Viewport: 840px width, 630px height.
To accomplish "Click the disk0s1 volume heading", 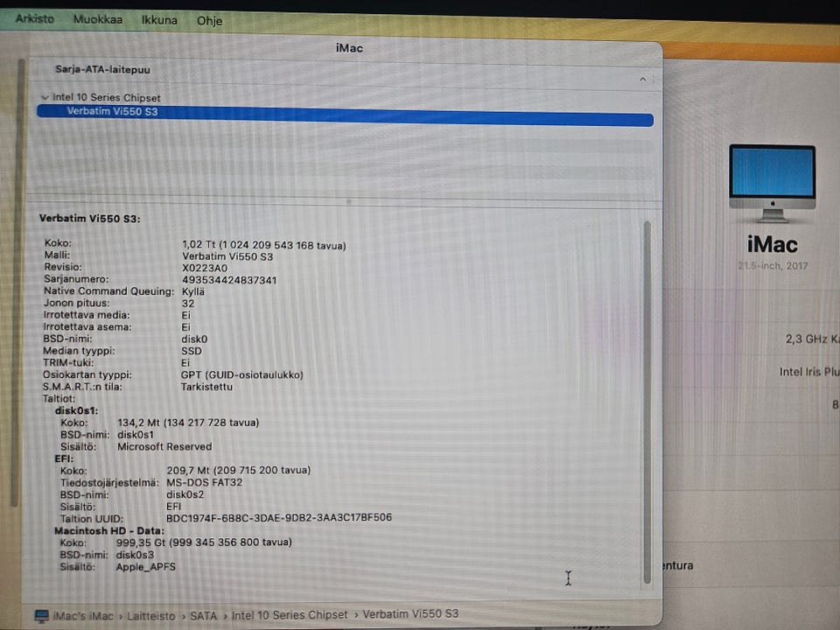I will pos(77,411).
